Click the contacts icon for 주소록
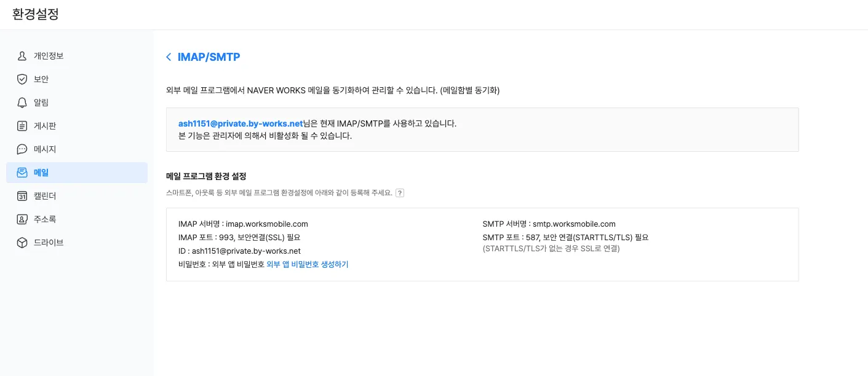Viewport: 868px width, 376px height. click(x=22, y=219)
